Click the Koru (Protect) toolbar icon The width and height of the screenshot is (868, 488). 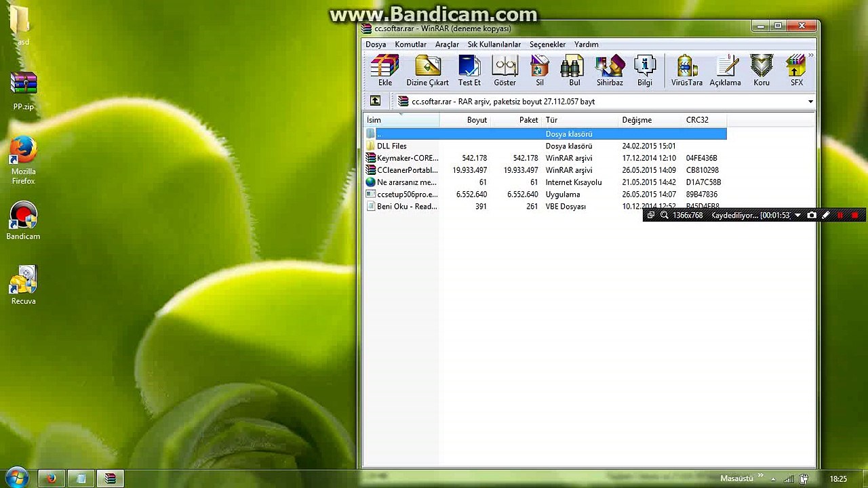pyautogui.click(x=762, y=71)
